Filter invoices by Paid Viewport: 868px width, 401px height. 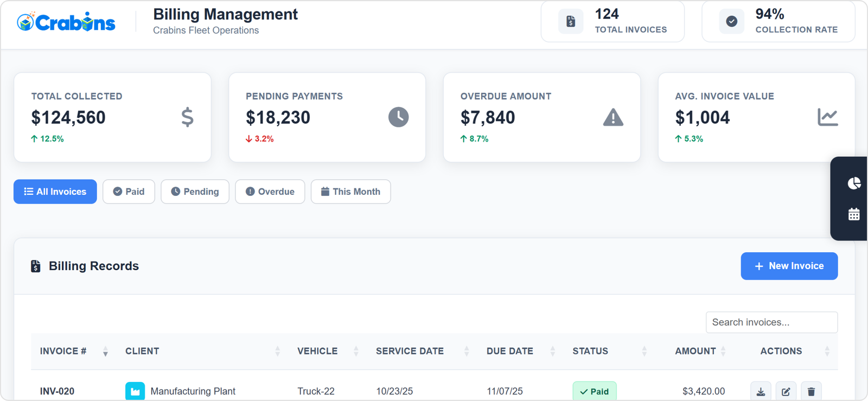[x=129, y=192]
